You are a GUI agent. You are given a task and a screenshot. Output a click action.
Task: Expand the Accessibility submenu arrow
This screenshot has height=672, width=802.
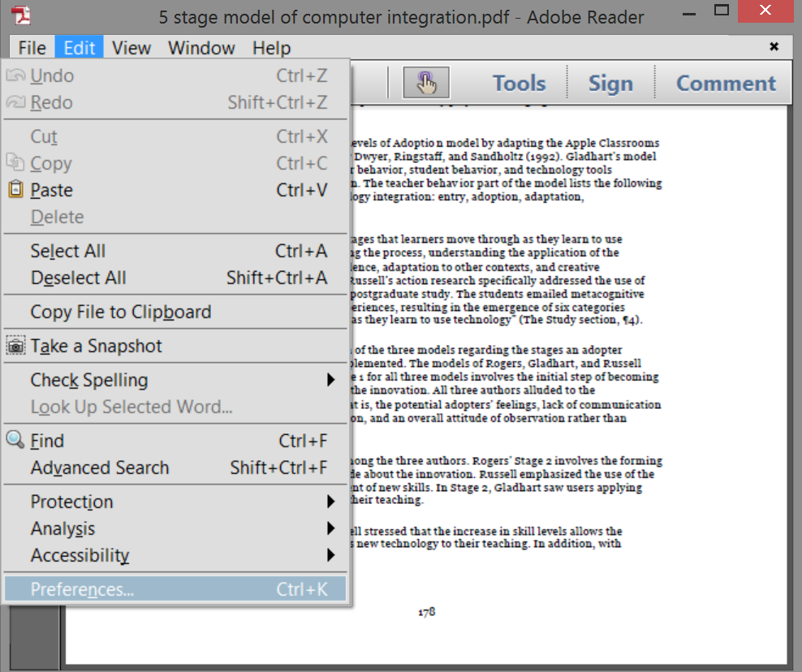pos(331,555)
